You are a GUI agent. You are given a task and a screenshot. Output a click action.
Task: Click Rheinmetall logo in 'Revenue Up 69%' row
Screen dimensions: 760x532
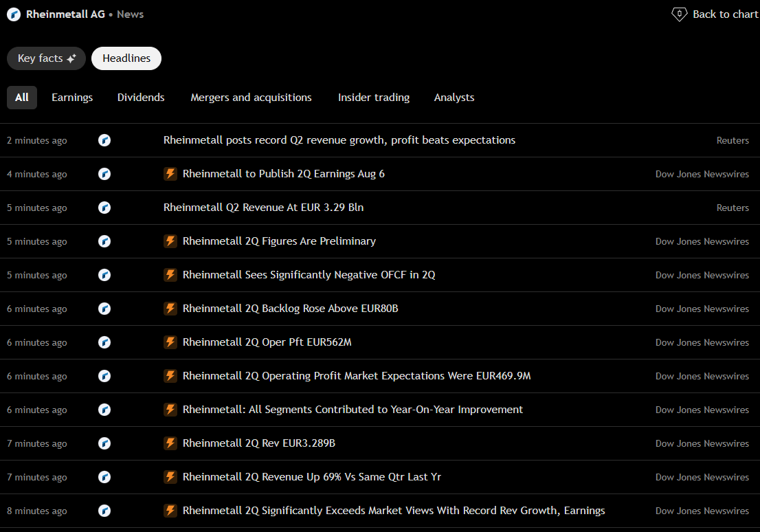tap(104, 477)
